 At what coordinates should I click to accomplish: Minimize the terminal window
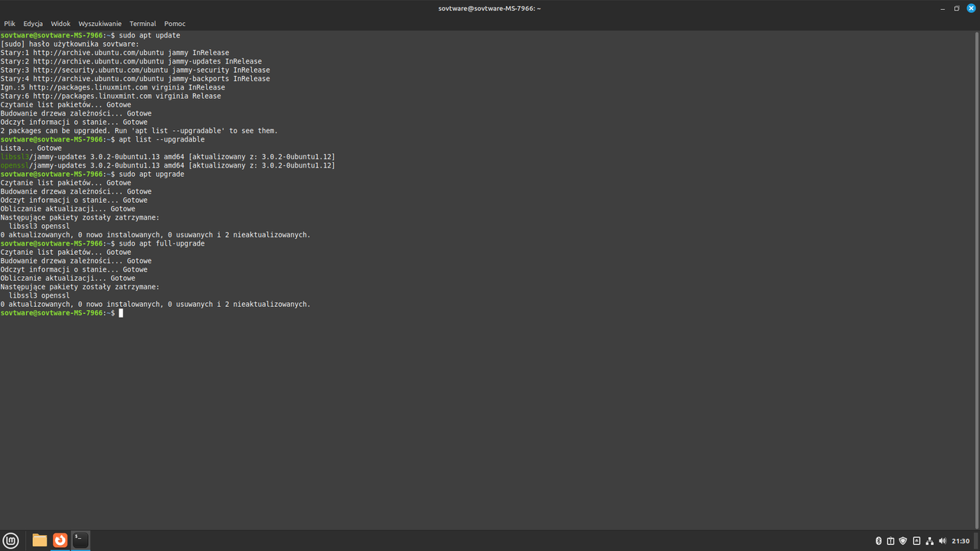942,8
